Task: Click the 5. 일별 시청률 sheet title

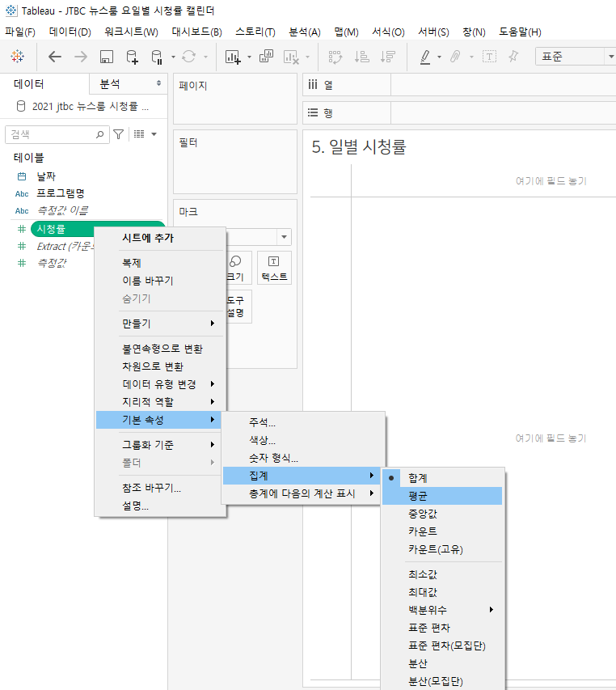Action: 359,147
